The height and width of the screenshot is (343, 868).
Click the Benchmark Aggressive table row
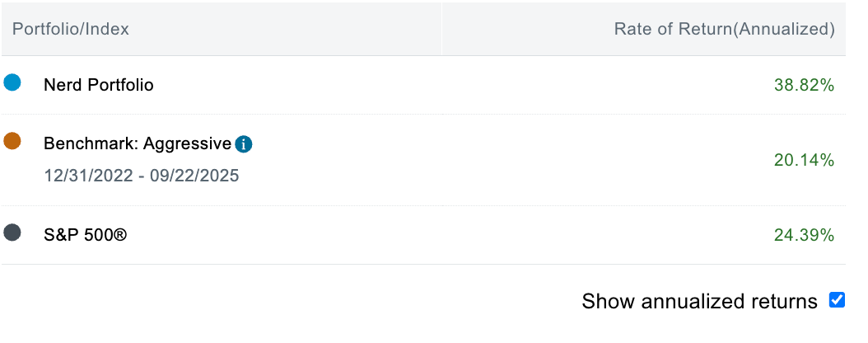(423, 160)
